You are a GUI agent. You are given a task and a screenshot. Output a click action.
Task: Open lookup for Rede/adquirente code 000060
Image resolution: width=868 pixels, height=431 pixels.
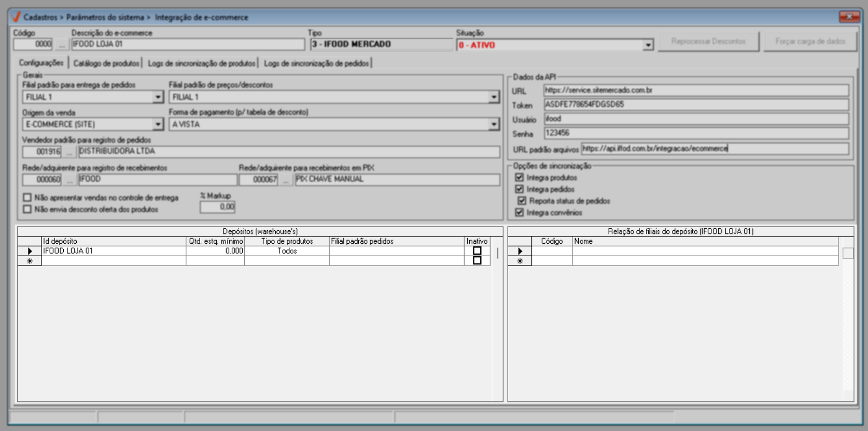point(69,180)
